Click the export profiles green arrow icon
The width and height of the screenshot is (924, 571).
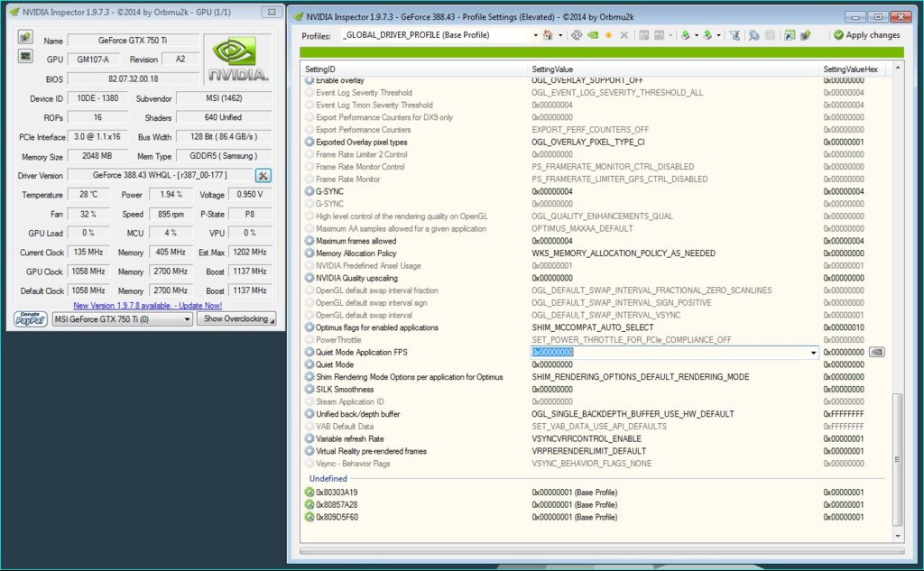tap(686, 35)
